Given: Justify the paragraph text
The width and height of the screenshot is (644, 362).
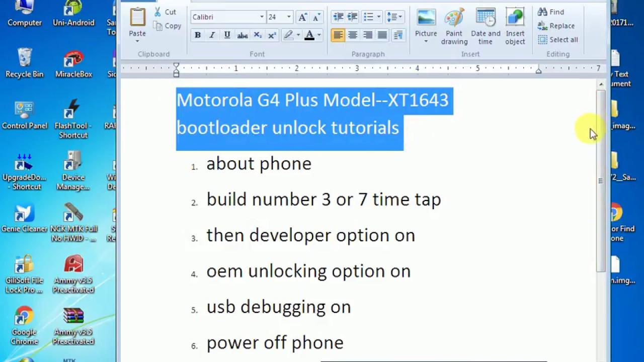Looking at the screenshot, I should point(383,35).
